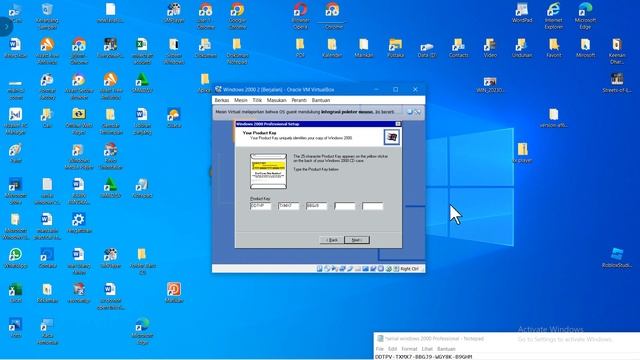This screenshot has height=360, width=640.
Task: Select the Kaca Pembesar magnifier shortcut
Action: point(47,331)
